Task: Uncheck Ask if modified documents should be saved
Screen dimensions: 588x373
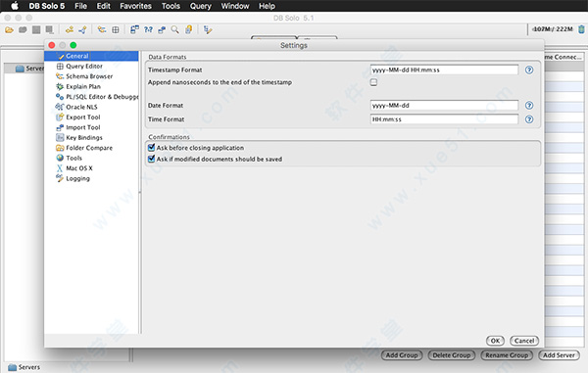Action: click(152, 159)
